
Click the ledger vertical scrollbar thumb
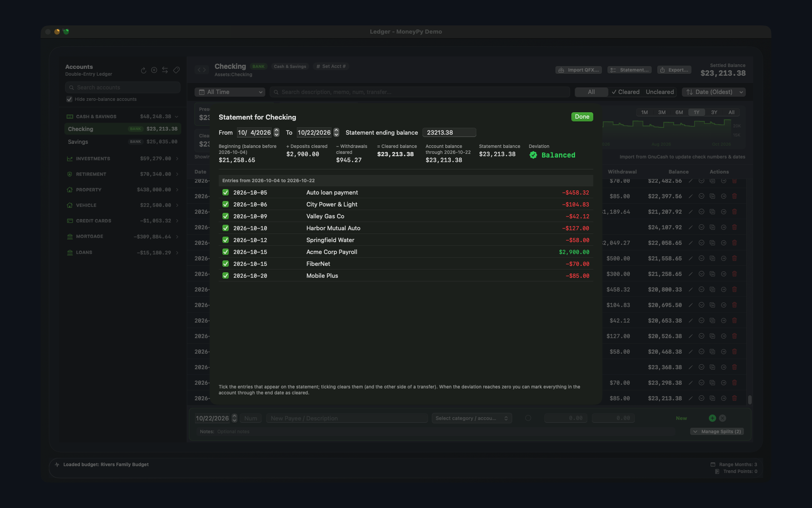[750, 400]
